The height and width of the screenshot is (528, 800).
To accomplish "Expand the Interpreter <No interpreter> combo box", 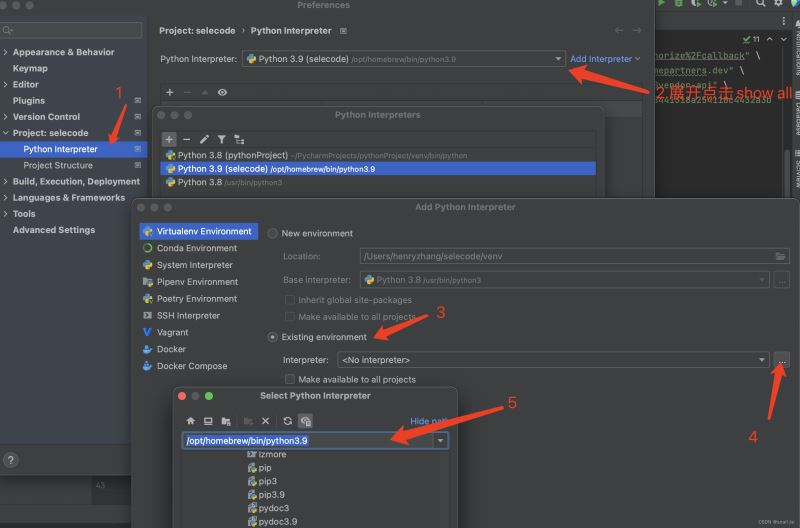I will (x=553, y=360).
